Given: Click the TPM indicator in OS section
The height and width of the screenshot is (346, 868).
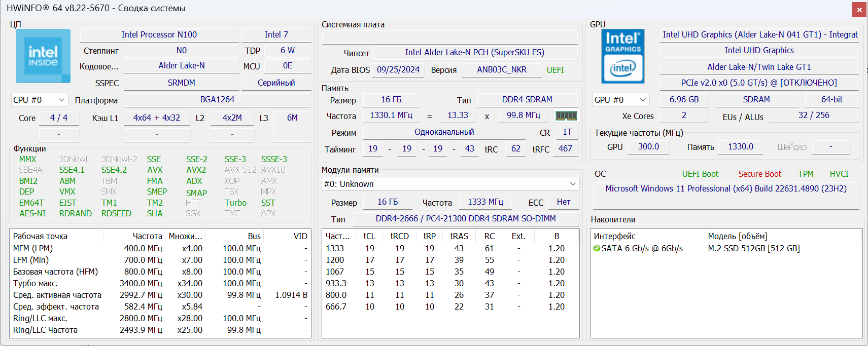Looking at the screenshot, I should 806,174.
